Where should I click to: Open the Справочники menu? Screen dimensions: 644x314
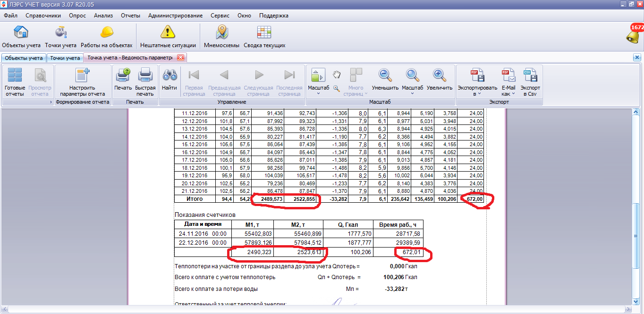coord(43,16)
